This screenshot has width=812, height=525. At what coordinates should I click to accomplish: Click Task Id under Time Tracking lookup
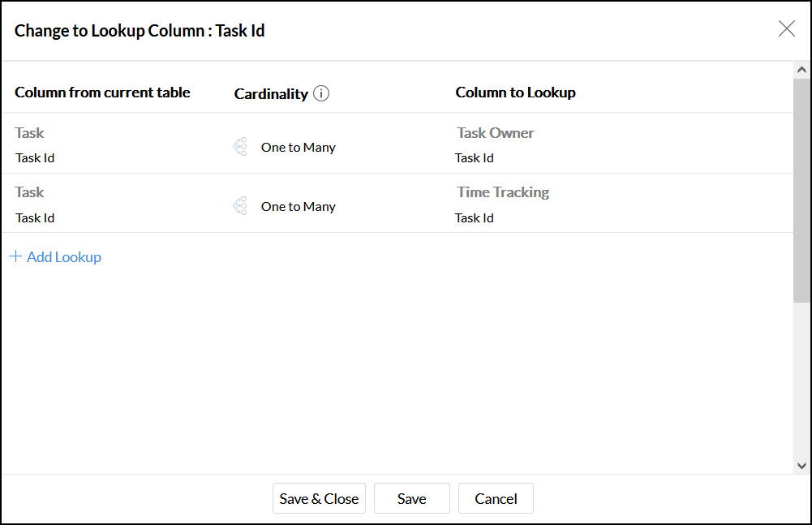coord(475,217)
